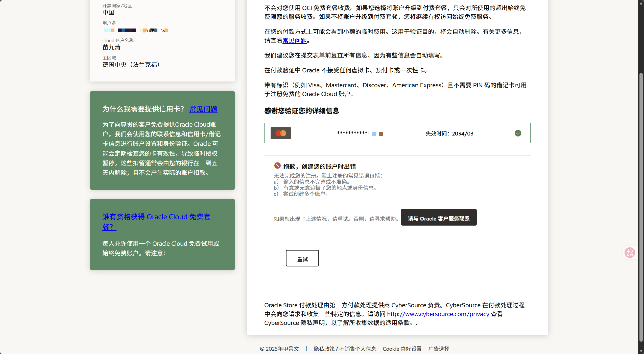
Task: Click the text 输入的信息不完整或不准确
Action: pyautogui.click(x=316, y=182)
